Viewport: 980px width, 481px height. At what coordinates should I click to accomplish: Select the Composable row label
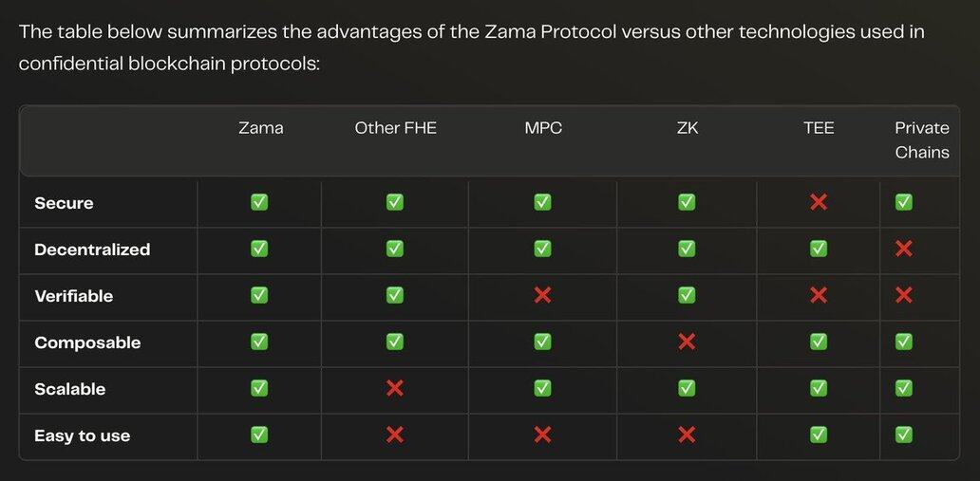[87, 342]
